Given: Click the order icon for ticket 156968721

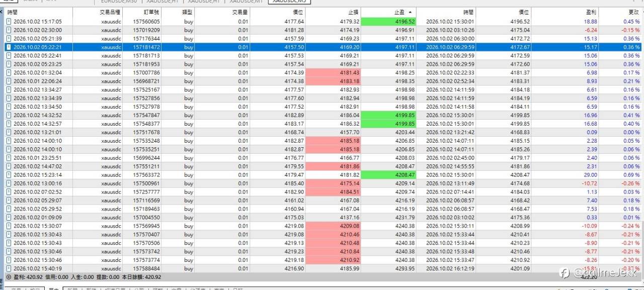Looking at the screenshot, I should [9, 81].
